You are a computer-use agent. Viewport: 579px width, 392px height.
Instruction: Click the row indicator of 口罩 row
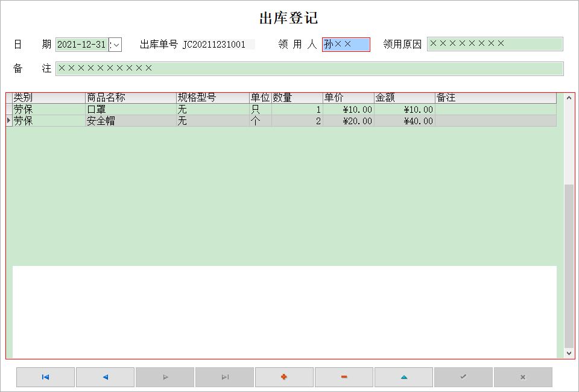(9, 110)
